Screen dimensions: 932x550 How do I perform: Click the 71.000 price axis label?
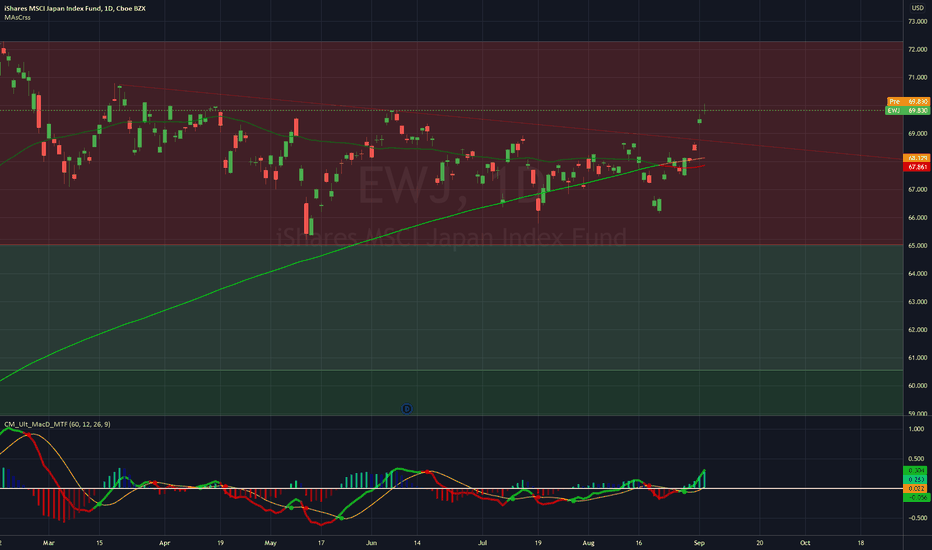918,77
